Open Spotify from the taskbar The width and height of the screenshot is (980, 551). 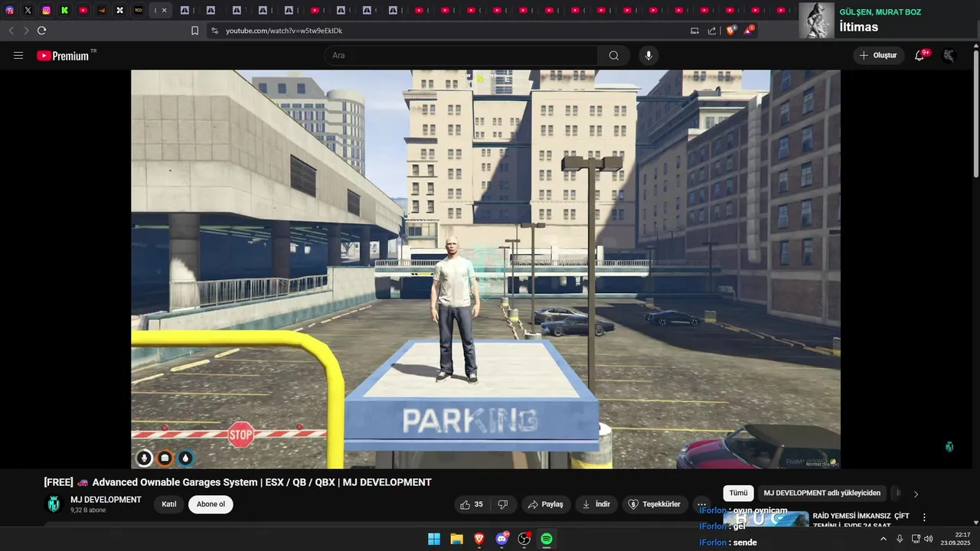(547, 539)
